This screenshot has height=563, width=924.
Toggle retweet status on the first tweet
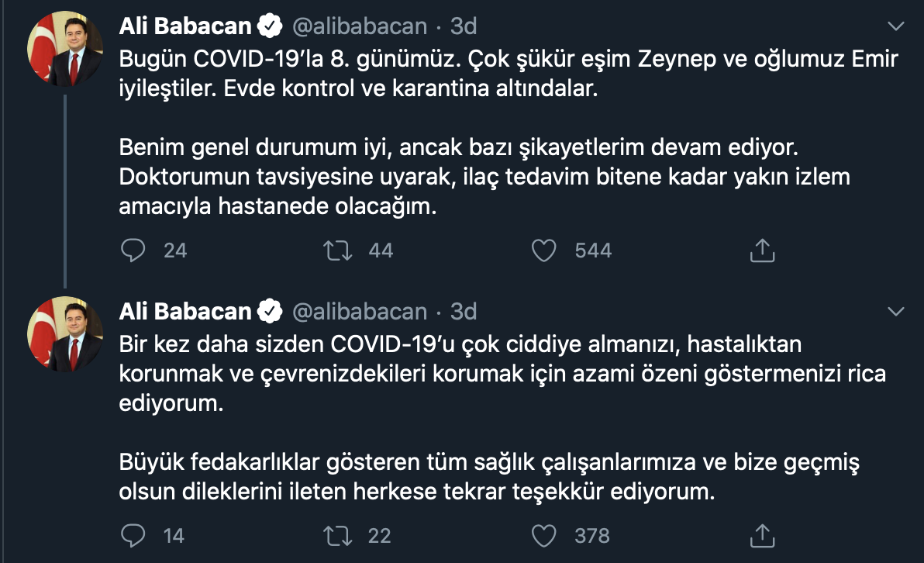pos(337,250)
